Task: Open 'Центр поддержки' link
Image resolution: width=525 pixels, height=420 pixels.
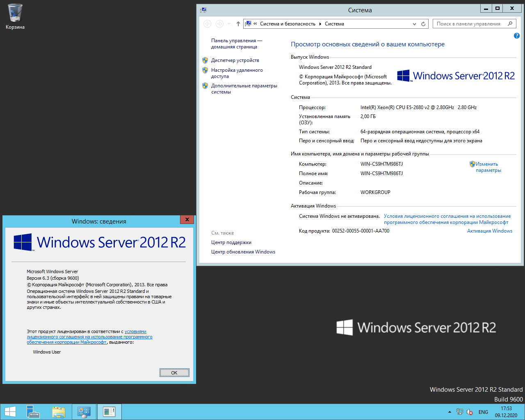Action: pyautogui.click(x=231, y=242)
